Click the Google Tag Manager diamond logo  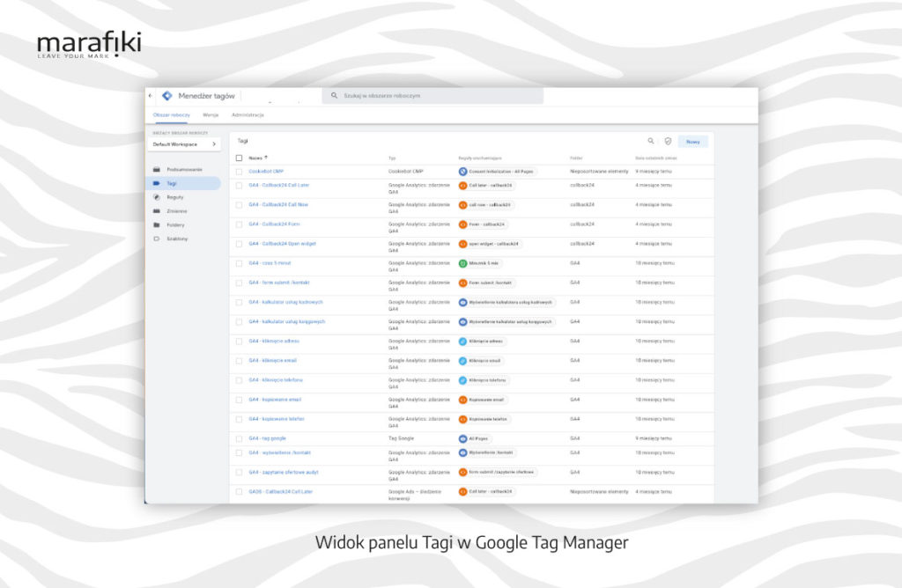click(166, 95)
